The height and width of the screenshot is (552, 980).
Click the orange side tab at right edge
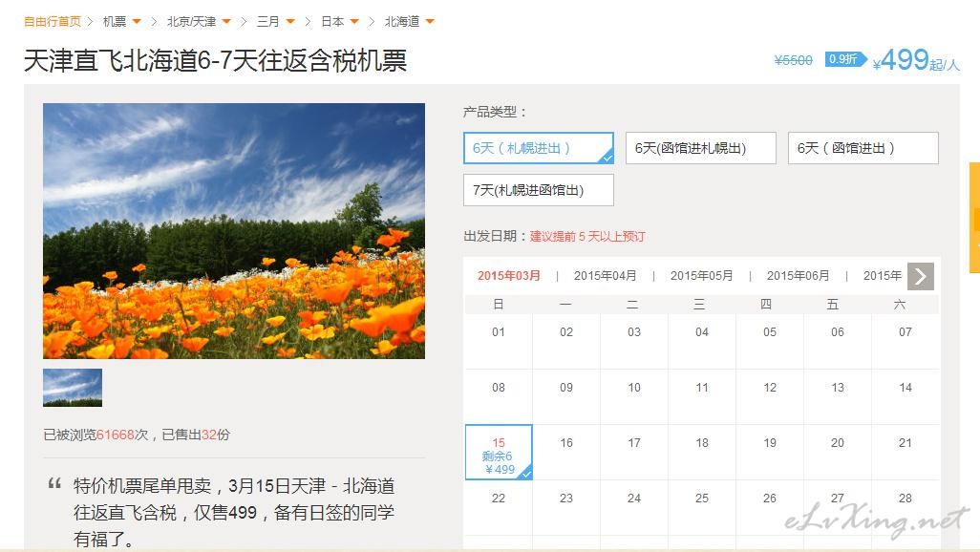click(x=975, y=218)
